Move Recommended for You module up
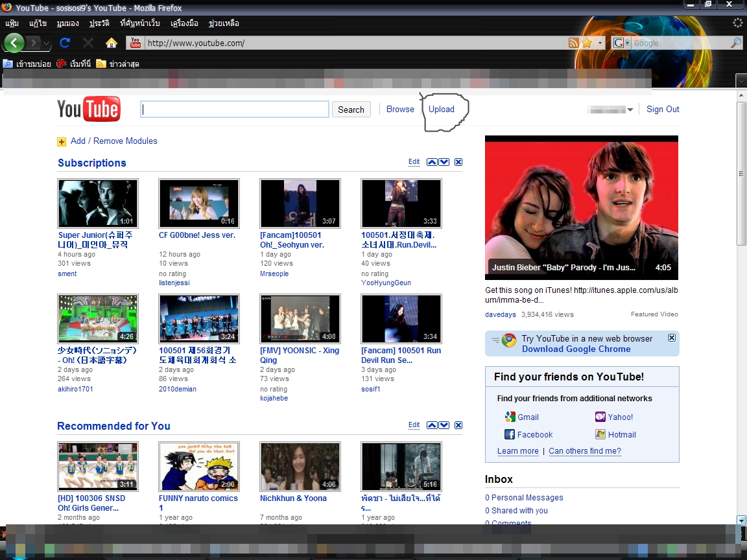This screenshot has width=747, height=560. click(x=432, y=425)
